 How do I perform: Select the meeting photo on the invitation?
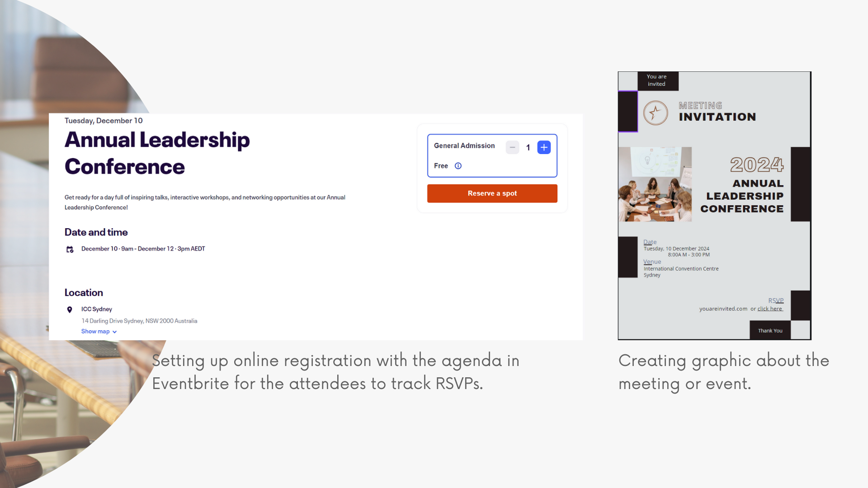[x=655, y=184]
